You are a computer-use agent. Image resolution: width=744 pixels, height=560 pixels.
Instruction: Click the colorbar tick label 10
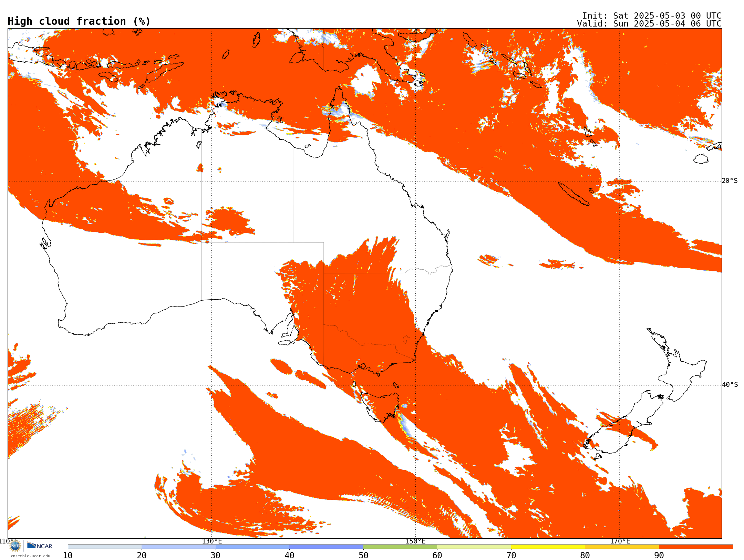pyautogui.click(x=68, y=556)
